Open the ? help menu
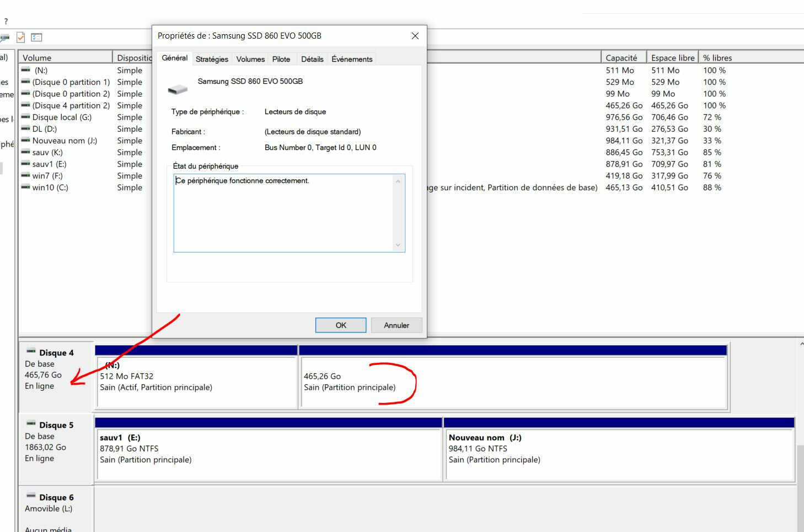 (6, 21)
